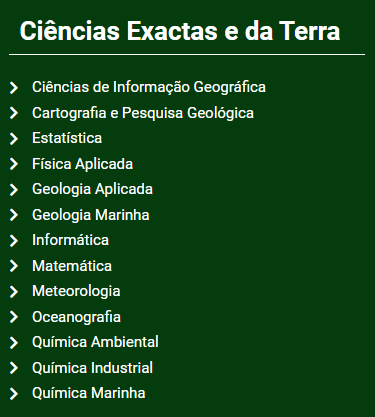Select the Estatística course link
Viewport: 375px width, 417px height.
point(67,138)
